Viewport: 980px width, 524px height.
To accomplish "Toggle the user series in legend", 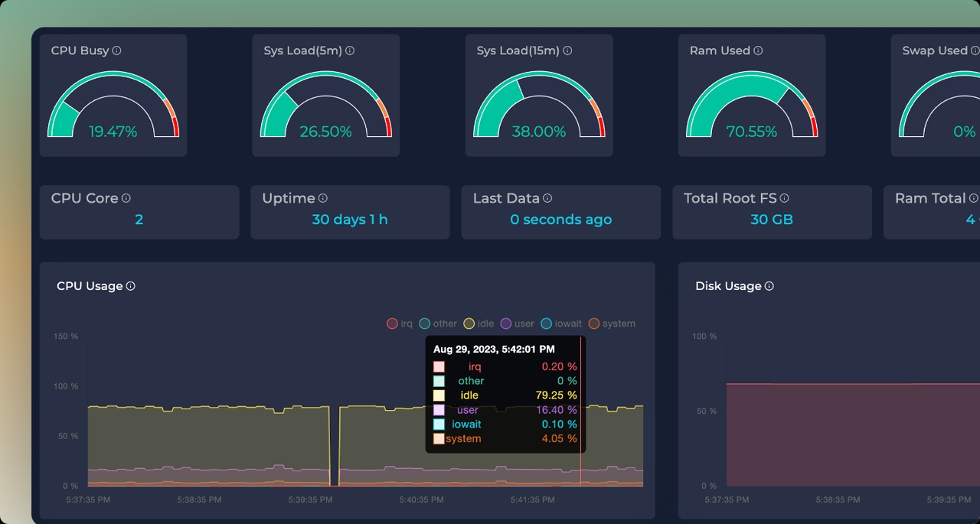I will [518, 324].
